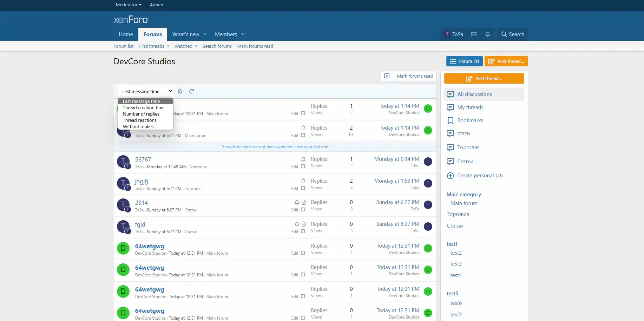
Task: Click the refresh thread list icon
Action: pos(191,91)
